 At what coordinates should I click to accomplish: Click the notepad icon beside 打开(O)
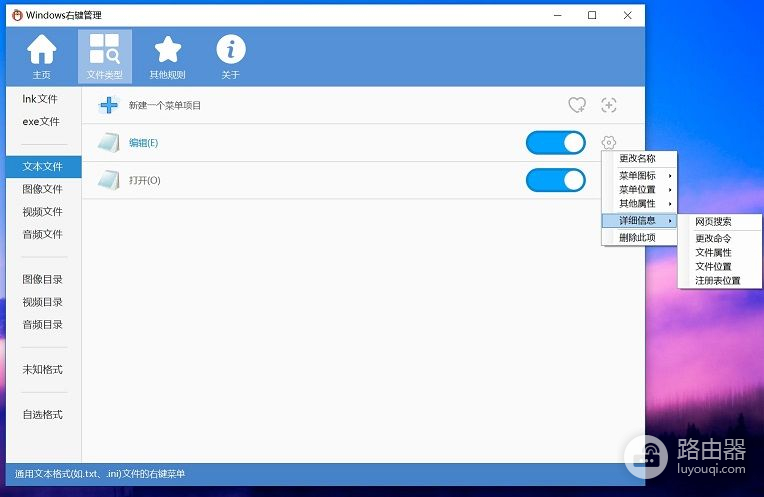(108, 180)
